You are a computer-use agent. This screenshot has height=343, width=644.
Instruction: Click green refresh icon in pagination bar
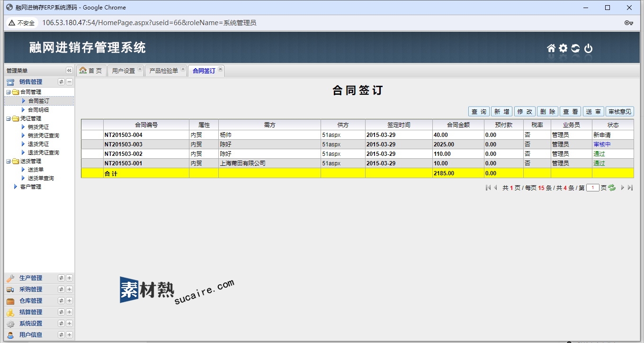tap(612, 188)
